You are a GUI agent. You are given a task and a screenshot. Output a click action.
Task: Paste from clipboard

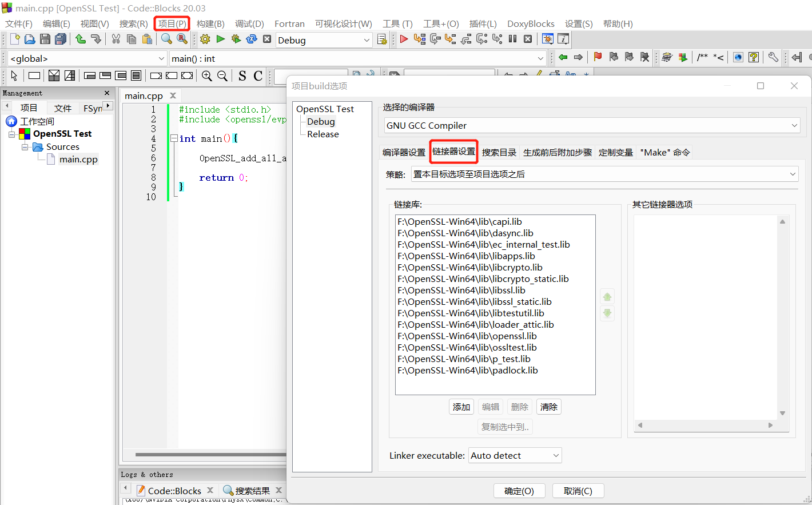pos(147,39)
